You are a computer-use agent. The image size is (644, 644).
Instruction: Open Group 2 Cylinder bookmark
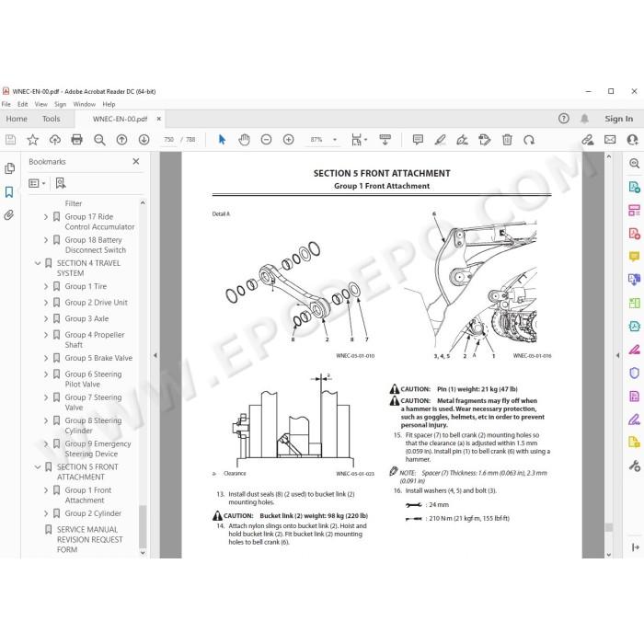[x=93, y=513]
